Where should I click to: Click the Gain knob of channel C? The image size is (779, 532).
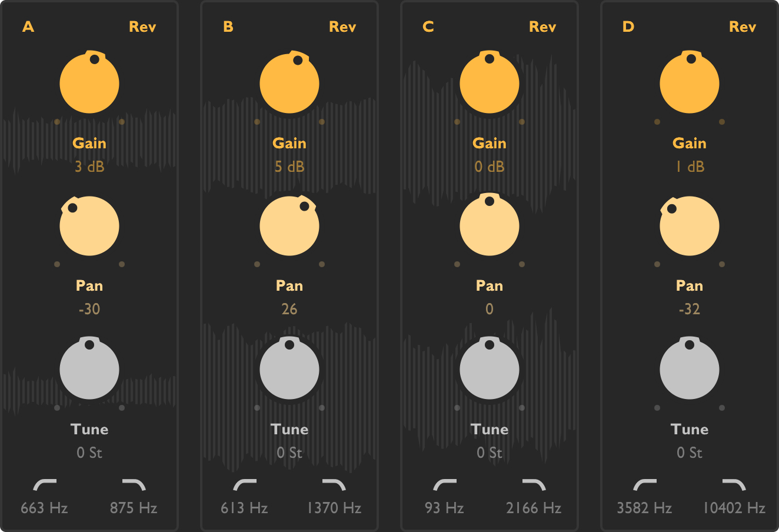(x=490, y=83)
